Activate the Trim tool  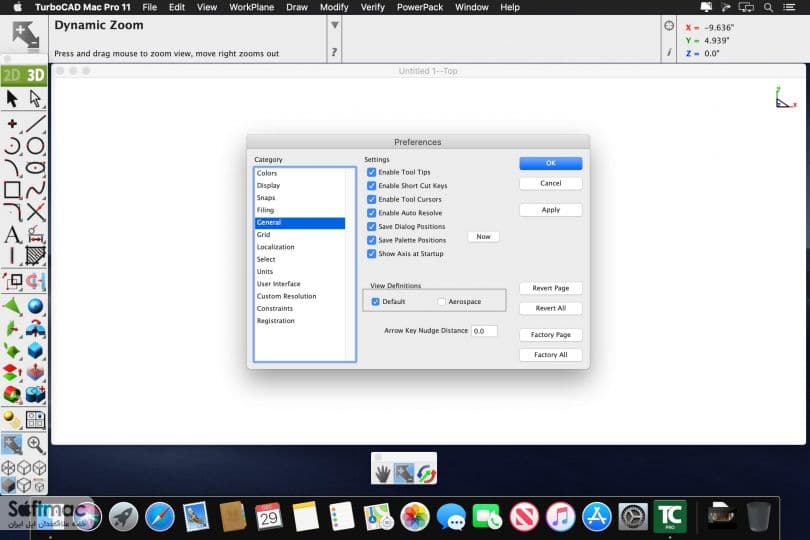(x=35, y=212)
